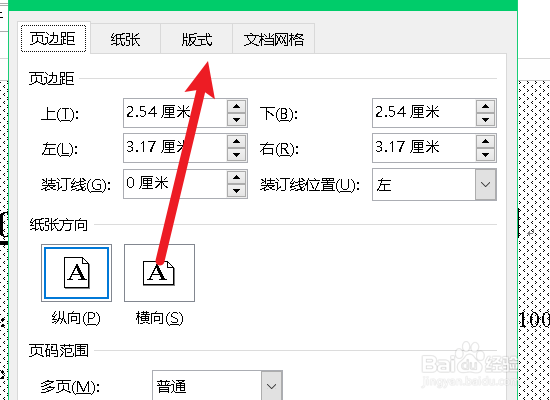Decrease 下 bottom margin with down arrow
This screenshot has width=550, height=400.
(485, 120)
